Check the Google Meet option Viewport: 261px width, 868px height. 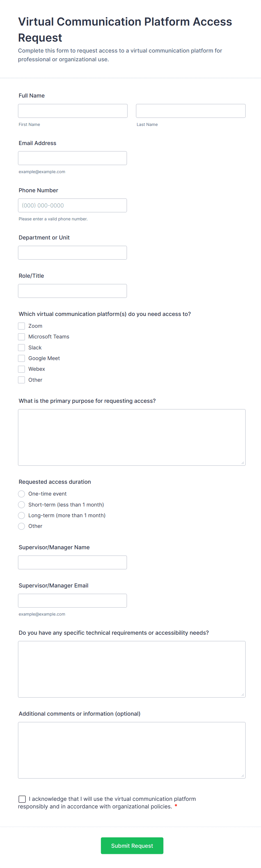coord(22,358)
